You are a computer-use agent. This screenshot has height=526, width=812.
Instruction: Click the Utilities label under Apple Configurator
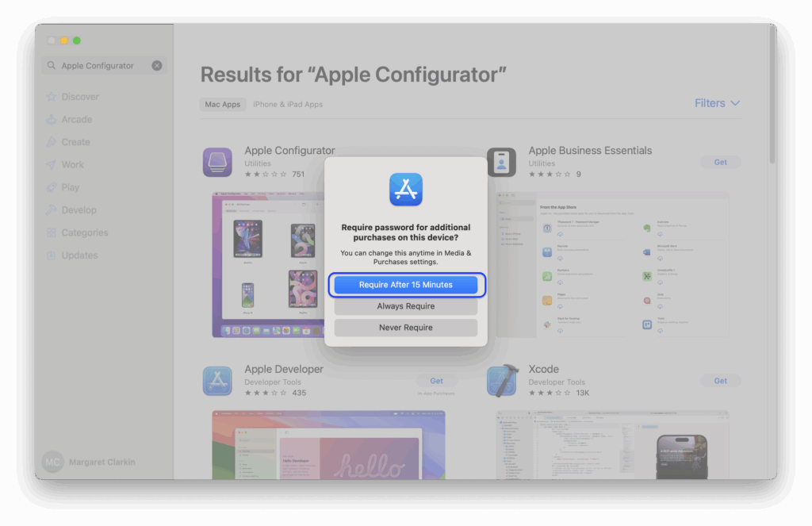(258, 163)
